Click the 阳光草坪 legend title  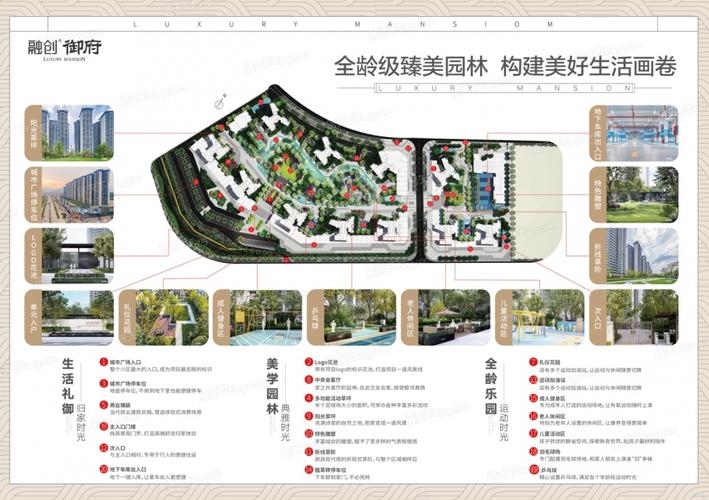[x=325, y=416]
